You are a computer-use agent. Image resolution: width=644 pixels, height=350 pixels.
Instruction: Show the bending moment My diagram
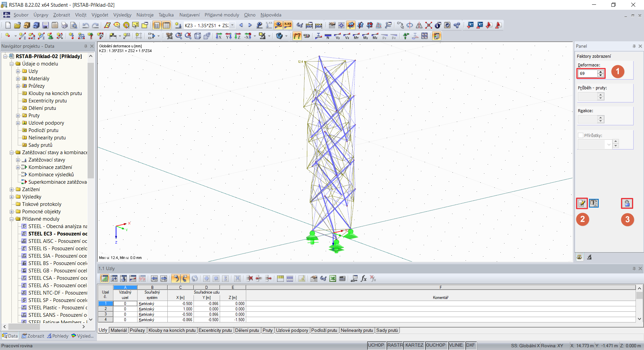click(x=366, y=36)
